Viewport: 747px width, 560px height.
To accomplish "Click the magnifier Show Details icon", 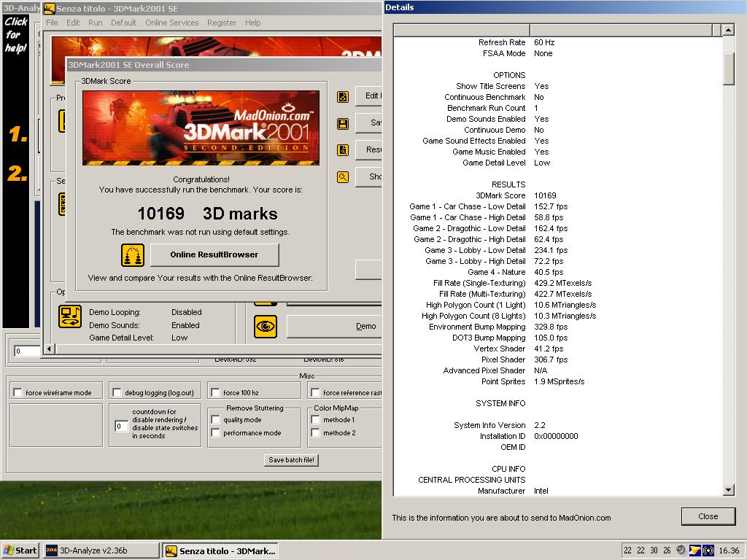I will 343,177.
